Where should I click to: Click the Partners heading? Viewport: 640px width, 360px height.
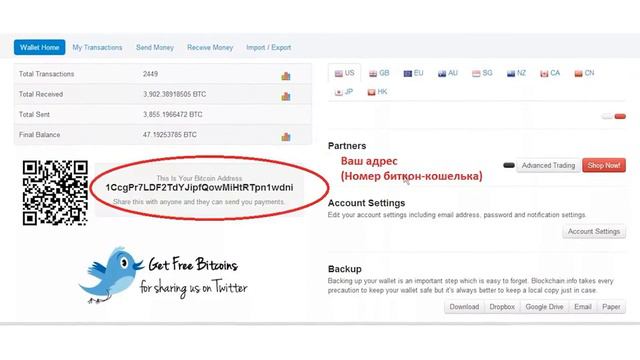347,146
